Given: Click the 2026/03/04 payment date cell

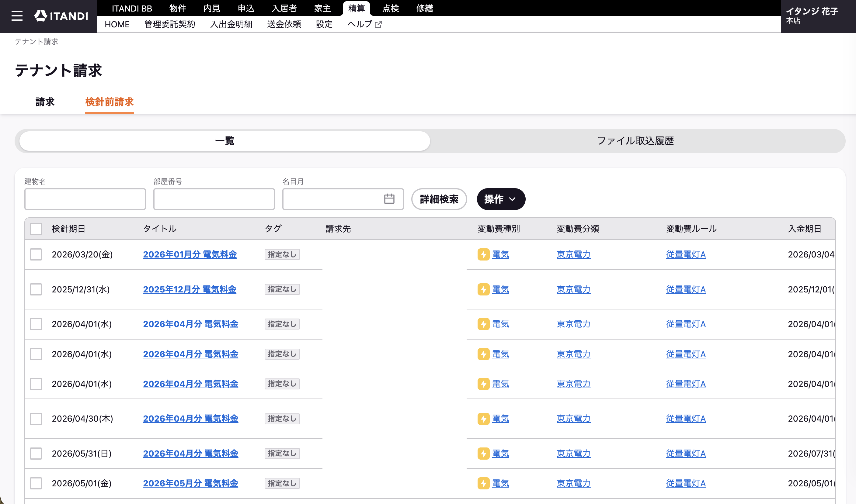Looking at the screenshot, I should 811,254.
